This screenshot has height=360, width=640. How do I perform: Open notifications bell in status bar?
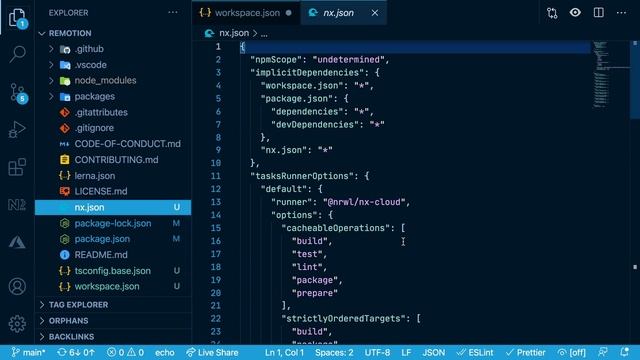pos(624,352)
